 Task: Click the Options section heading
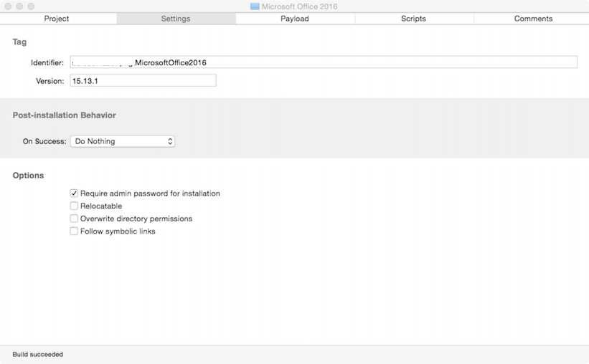pos(28,176)
